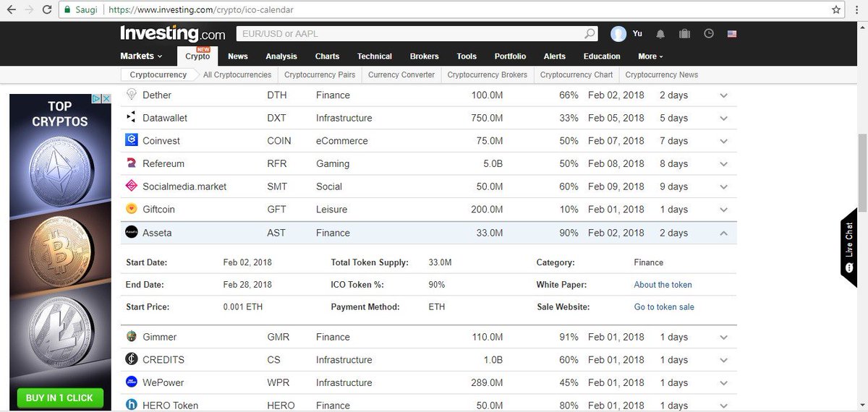Click the Refereum logo icon
This screenshot has height=412, width=868.
[132, 163]
